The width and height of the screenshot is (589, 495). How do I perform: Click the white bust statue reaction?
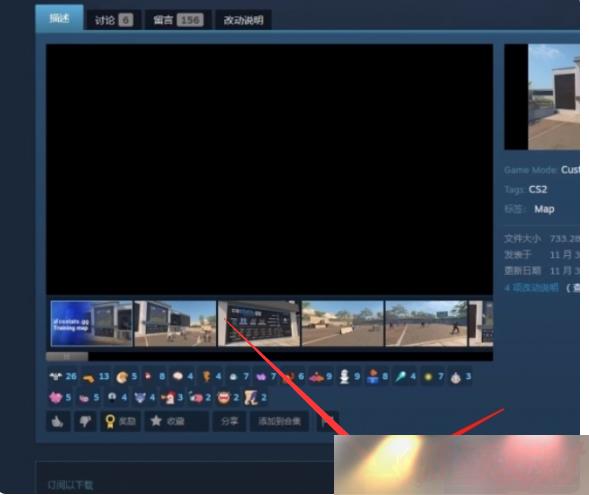point(349,376)
